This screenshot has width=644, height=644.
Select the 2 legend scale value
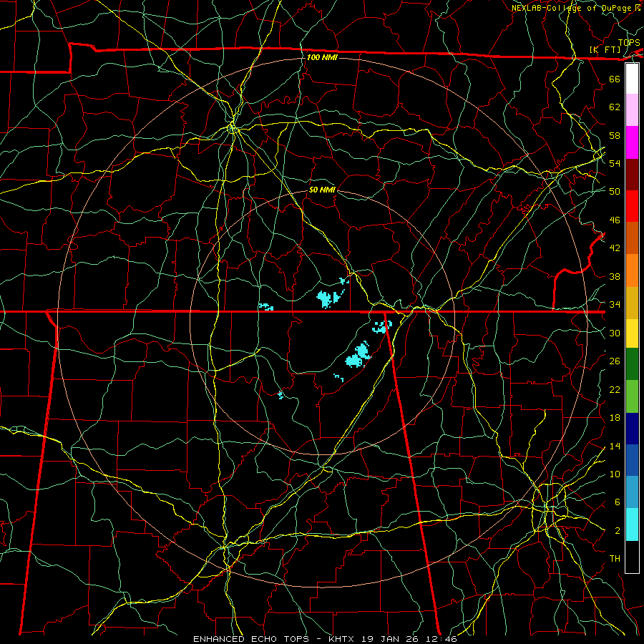click(x=617, y=531)
